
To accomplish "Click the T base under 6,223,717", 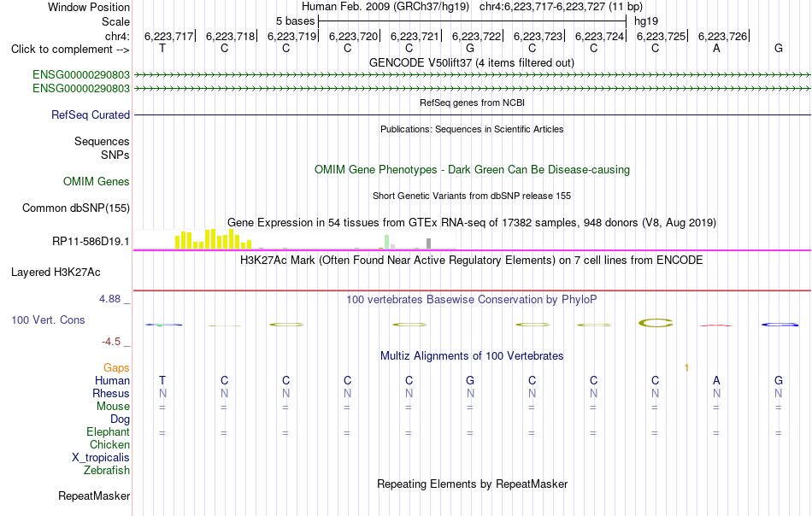I will click(x=162, y=48).
